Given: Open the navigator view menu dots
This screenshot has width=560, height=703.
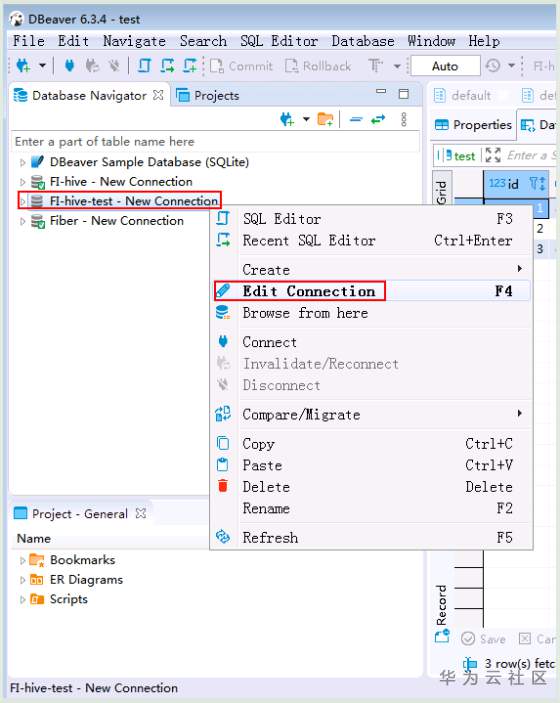Looking at the screenshot, I should click(x=404, y=119).
